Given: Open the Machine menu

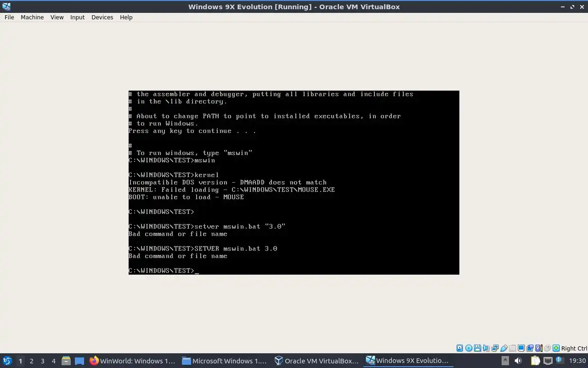Looking at the screenshot, I should pos(32,17).
